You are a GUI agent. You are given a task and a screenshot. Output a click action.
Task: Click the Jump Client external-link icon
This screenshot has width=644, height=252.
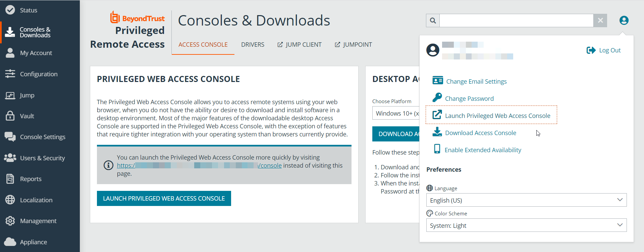pos(280,45)
